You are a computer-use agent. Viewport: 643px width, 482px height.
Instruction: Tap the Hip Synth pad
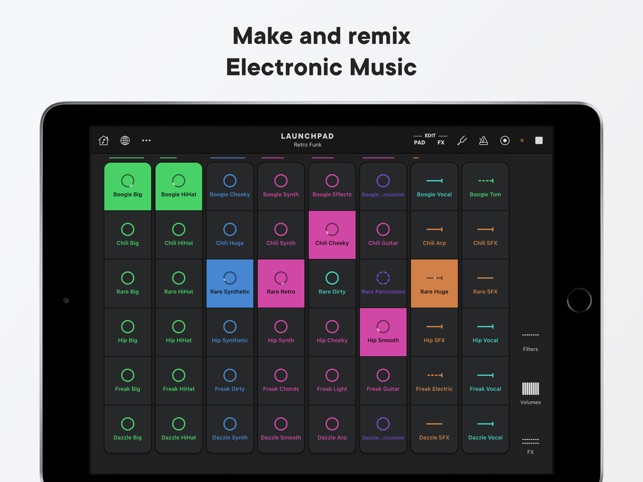pos(281,332)
